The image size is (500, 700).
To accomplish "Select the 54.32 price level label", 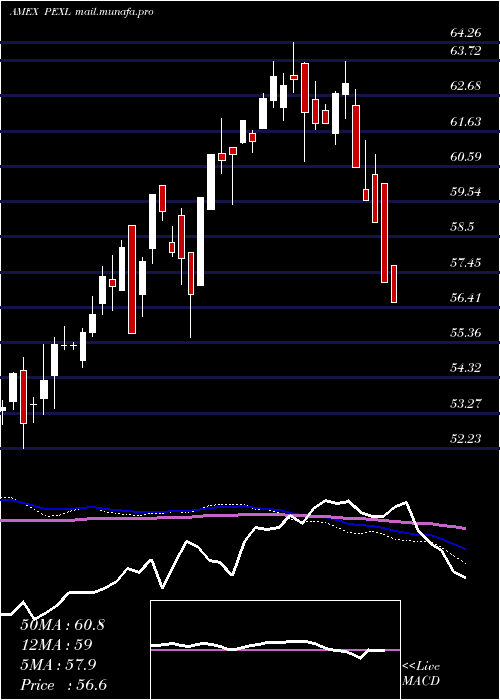I will click(x=466, y=368).
